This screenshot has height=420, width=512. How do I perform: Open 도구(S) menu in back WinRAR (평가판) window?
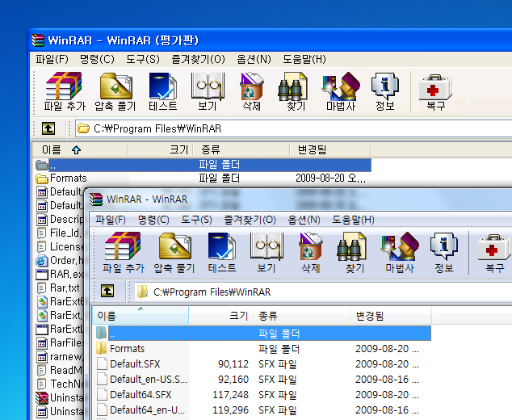143,59
